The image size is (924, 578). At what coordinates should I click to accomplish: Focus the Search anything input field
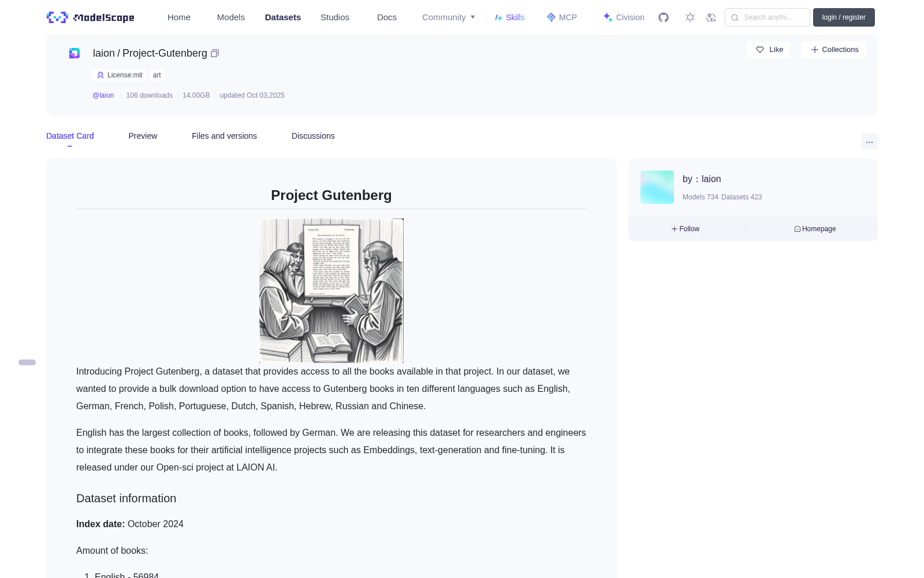(x=767, y=17)
